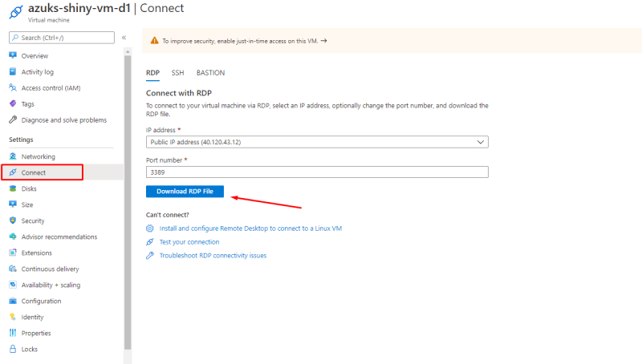The image size is (642, 364).
Task: Click the Advisor recommendations cloud icon
Action: click(13, 237)
